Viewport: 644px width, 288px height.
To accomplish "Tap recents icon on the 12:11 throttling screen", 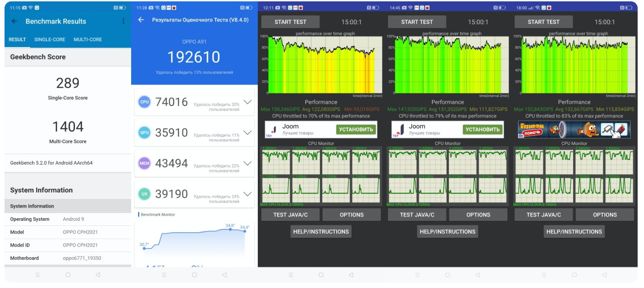I will [291, 275].
